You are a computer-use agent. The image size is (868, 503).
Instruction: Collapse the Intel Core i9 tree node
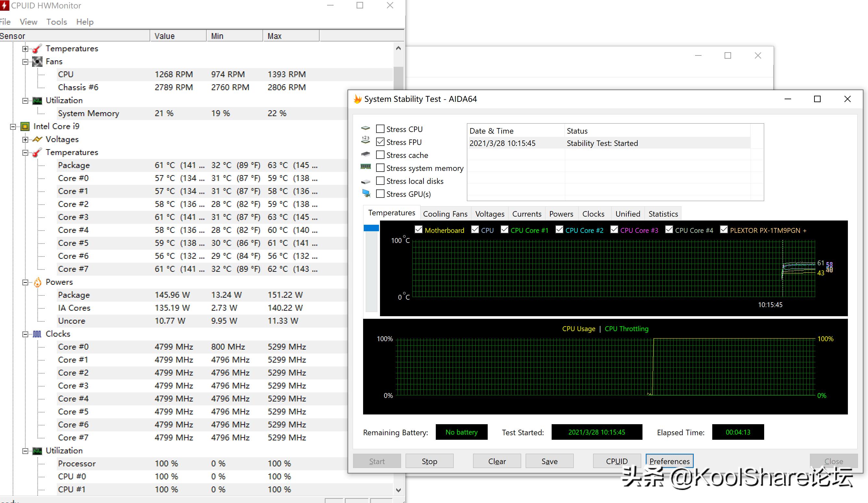tap(13, 127)
